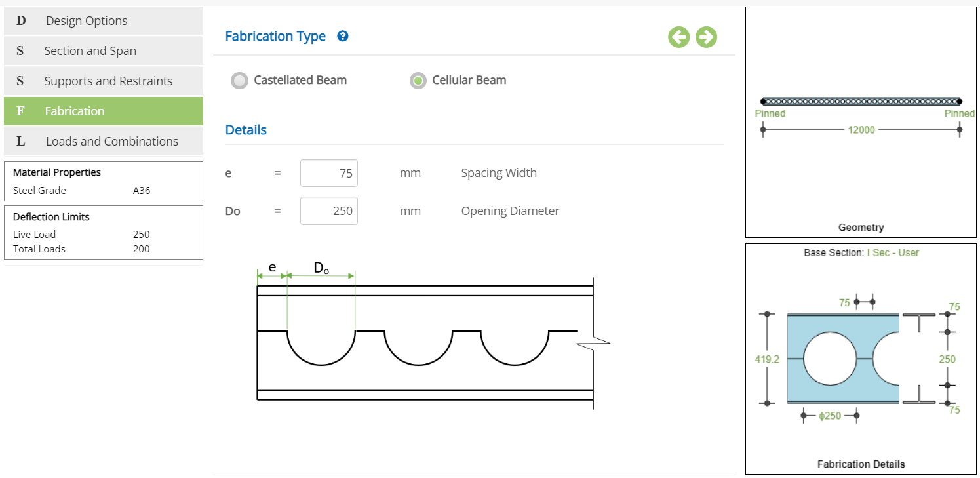Select the Cellular Beam radio button
Screen dimensions: 980x478
point(418,81)
